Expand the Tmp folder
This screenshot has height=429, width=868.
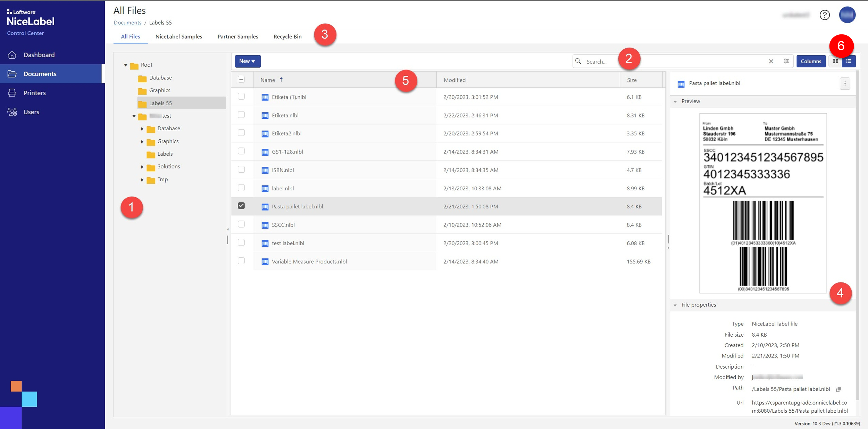click(x=142, y=180)
